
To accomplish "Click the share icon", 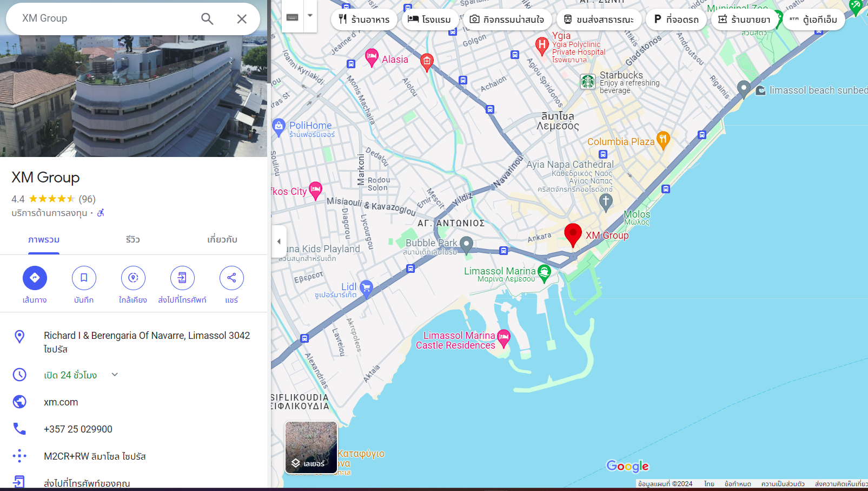I will click(x=231, y=278).
